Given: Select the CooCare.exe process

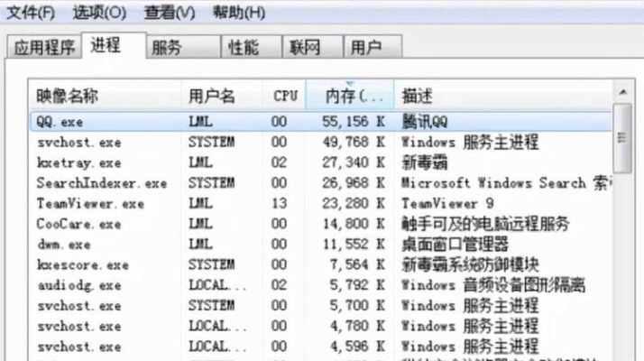Looking at the screenshot, I should [320, 224].
